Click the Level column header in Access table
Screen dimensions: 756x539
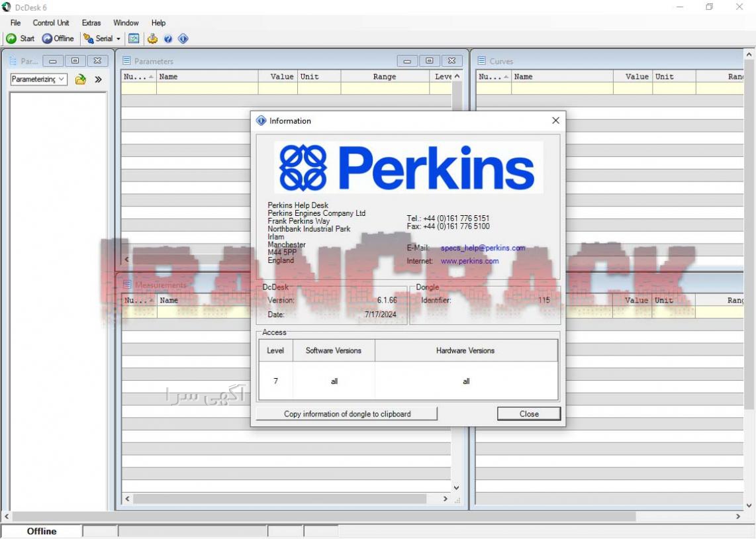click(x=275, y=350)
